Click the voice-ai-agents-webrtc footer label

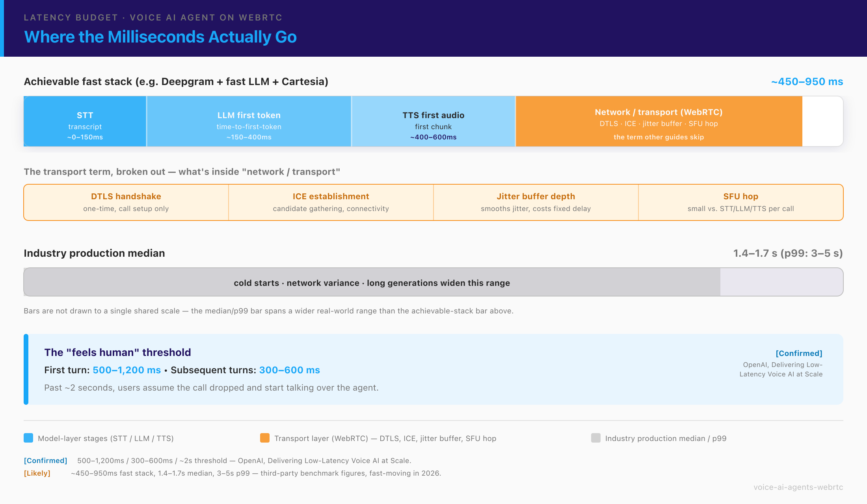[x=798, y=487]
